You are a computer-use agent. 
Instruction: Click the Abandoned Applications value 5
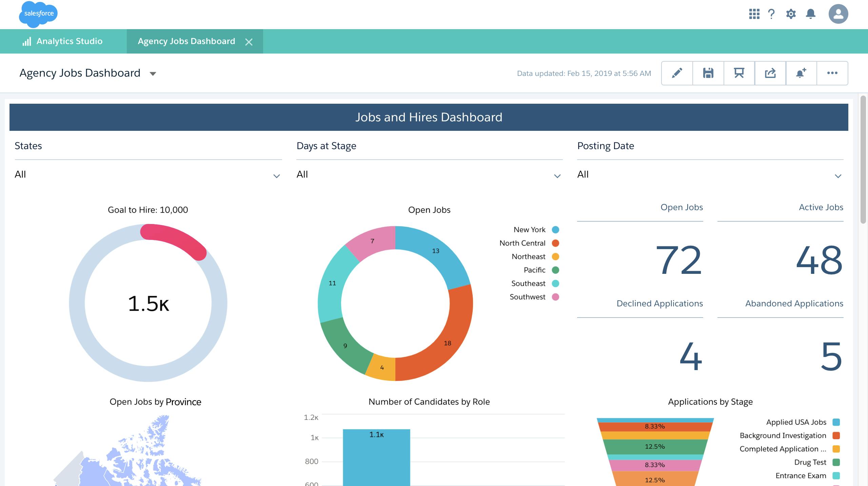pyautogui.click(x=831, y=357)
